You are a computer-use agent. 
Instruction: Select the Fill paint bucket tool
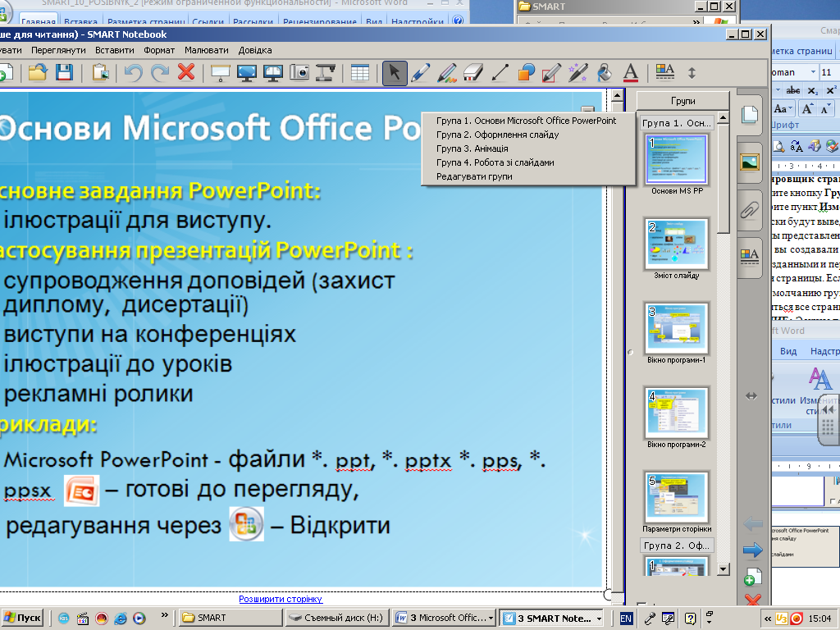coord(605,72)
